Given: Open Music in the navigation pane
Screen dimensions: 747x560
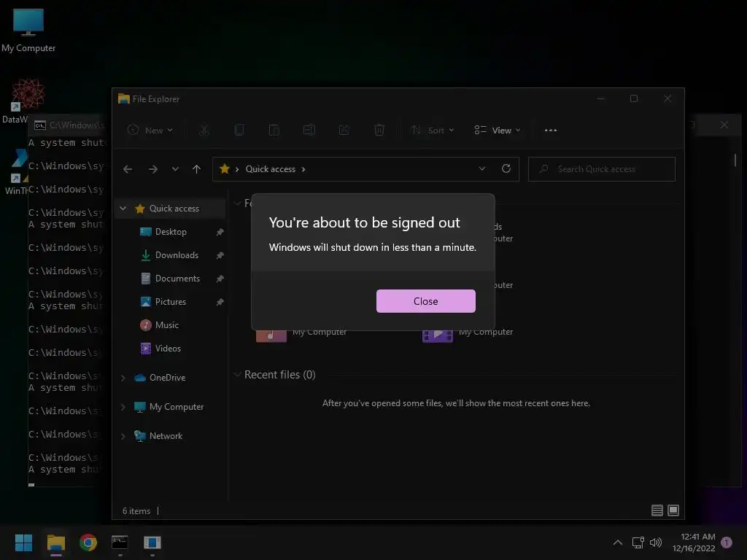Looking at the screenshot, I should tap(166, 325).
